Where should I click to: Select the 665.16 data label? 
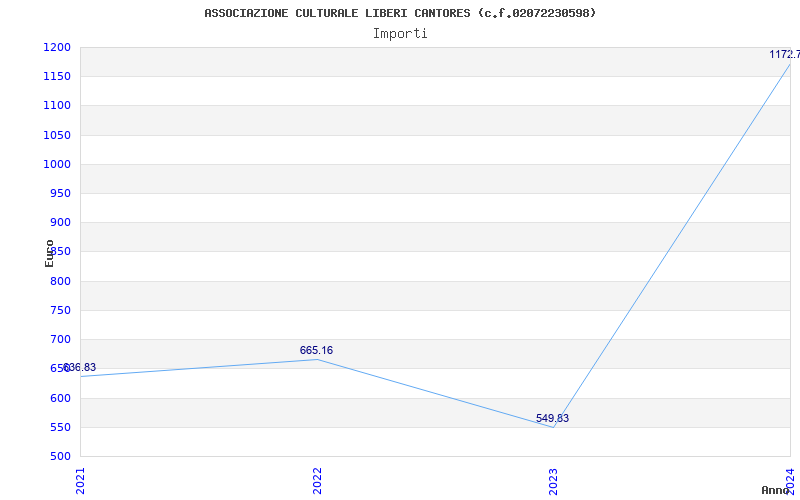(316, 351)
